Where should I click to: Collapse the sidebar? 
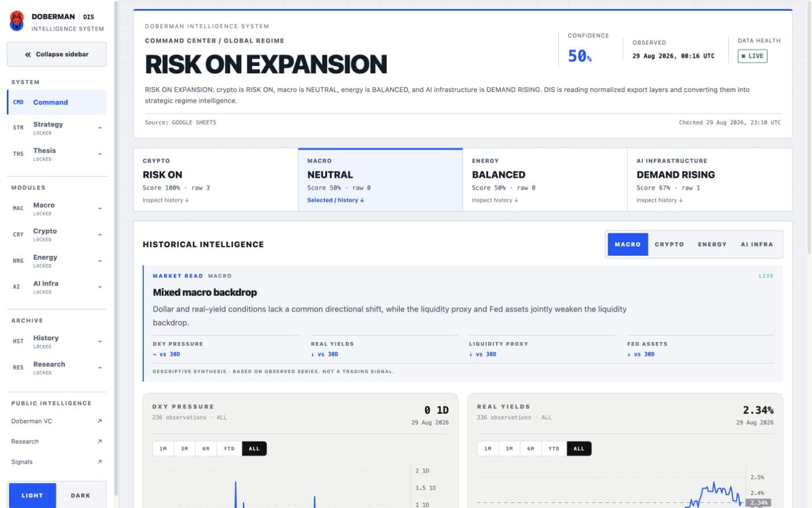[x=57, y=55]
